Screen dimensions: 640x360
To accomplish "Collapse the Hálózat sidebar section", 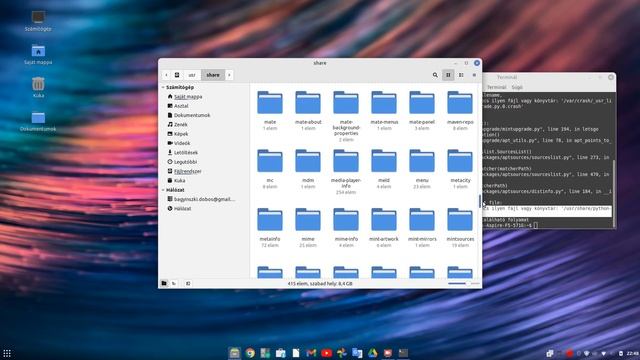I will tap(163, 190).
